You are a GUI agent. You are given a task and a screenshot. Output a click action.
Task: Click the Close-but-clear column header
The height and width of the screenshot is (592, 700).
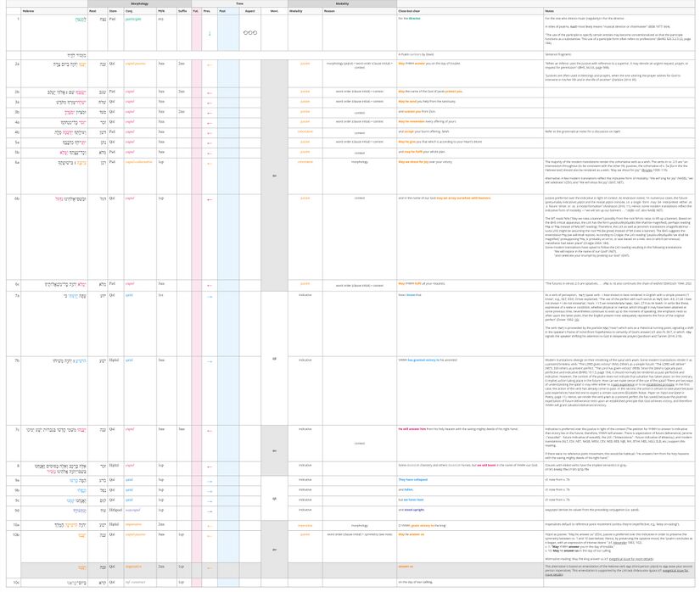(412, 11)
